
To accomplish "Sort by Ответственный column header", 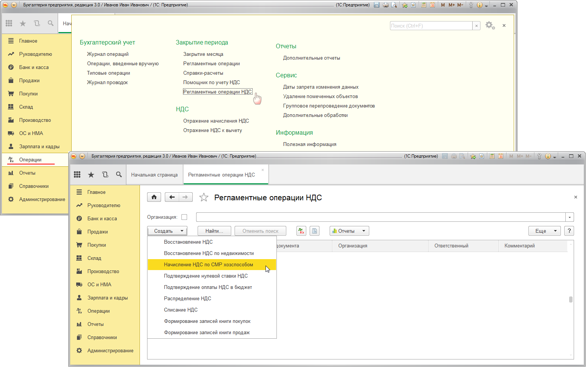I will click(463, 246).
